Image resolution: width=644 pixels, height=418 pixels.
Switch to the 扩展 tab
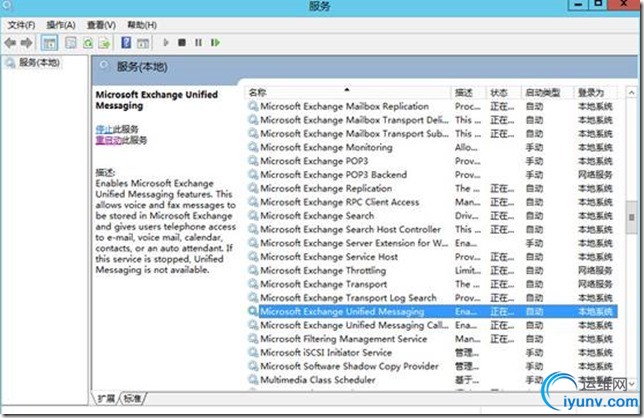click(x=106, y=398)
